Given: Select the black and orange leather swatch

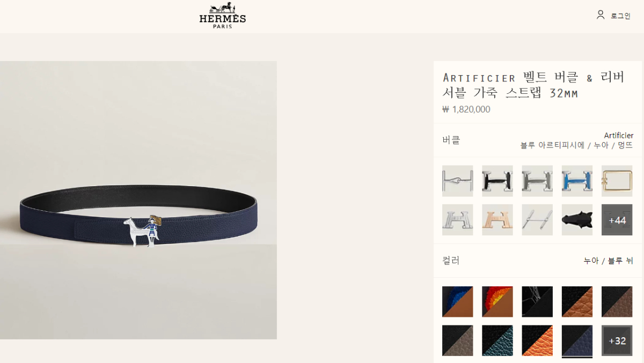Looking at the screenshot, I should (x=537, y=340).
